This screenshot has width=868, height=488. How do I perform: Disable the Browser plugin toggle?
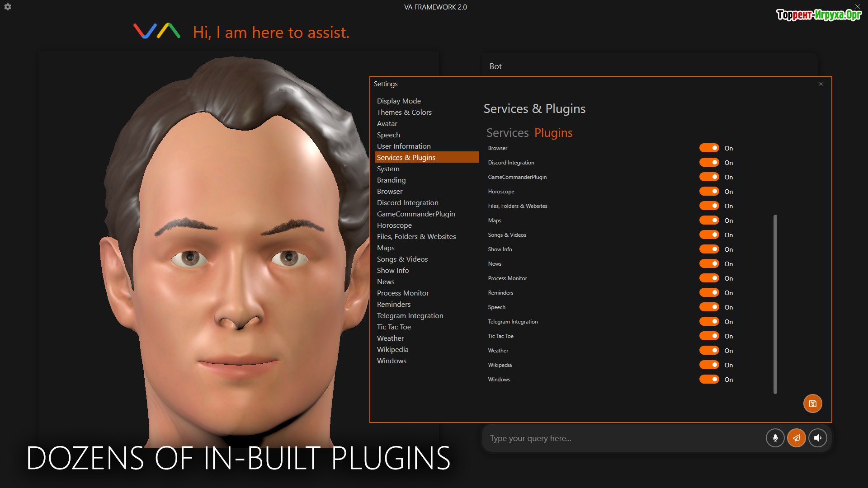(x=709, y=148)
